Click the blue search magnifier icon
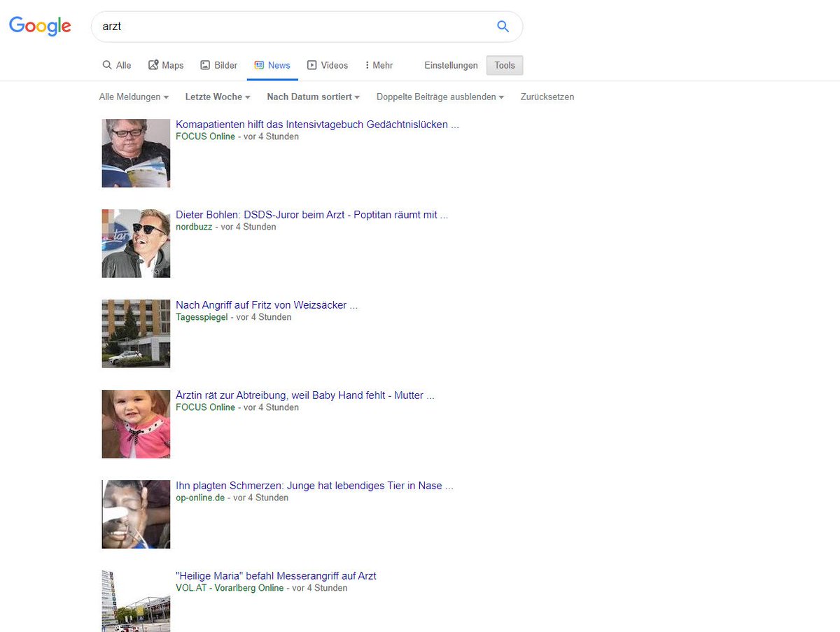The image size is (840, 632). (x=503, y=27)
